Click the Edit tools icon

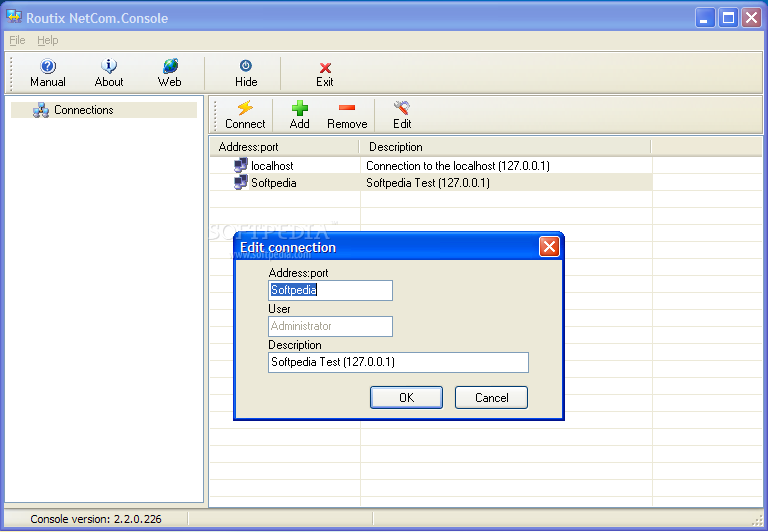coord(402,108)
